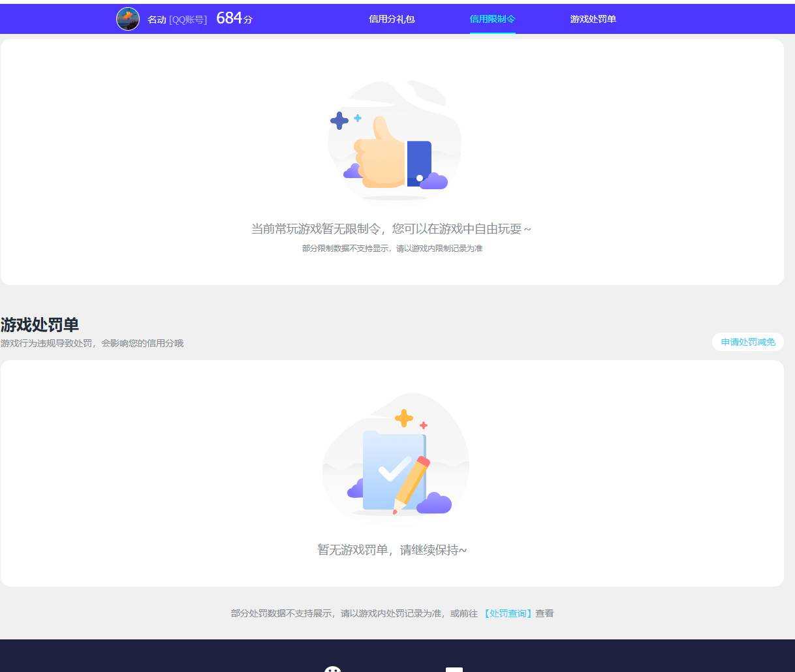Click the text 暂无游戏罚单，请继续保持~
Screen dimensions: 795x672
pos(392,550)
